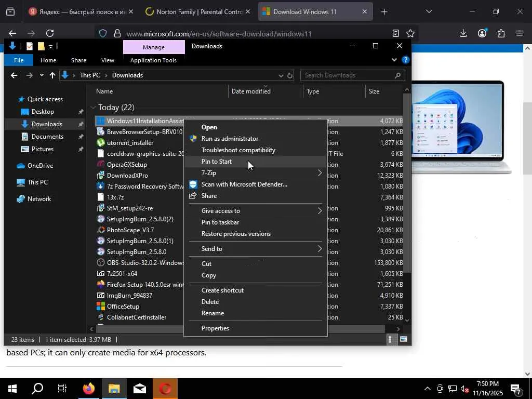
Task: Select Quick access in navigation pane
Action: click(45, 99)
